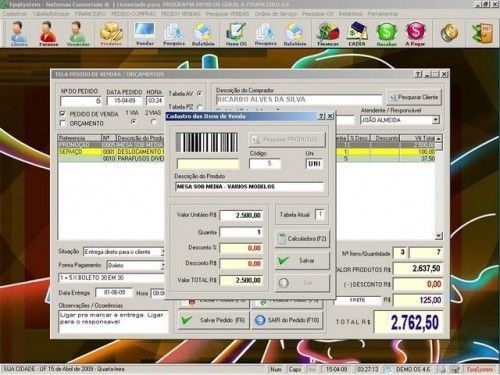500x375 pixels.
Task: Click the Valor Unitário R$ field
Action: pos(241,216)
